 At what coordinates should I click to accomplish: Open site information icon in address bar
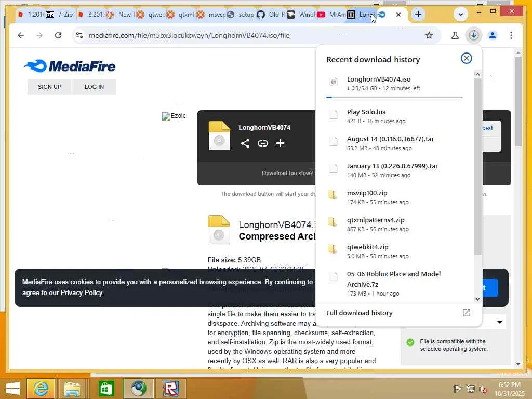[79, 35]
